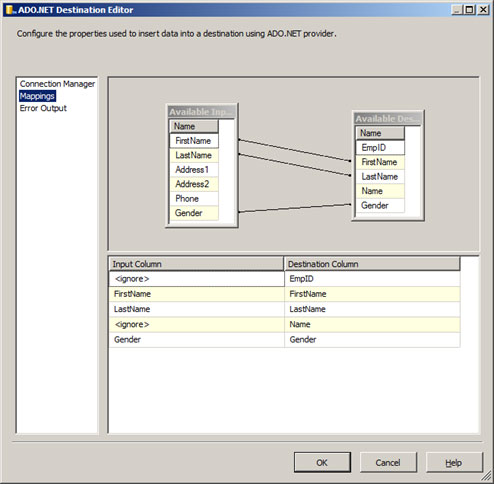The width and height of the screenshot is (494, 484).
Task: Click the Available Input Columns title bar
Action: (x=202, y=112)
